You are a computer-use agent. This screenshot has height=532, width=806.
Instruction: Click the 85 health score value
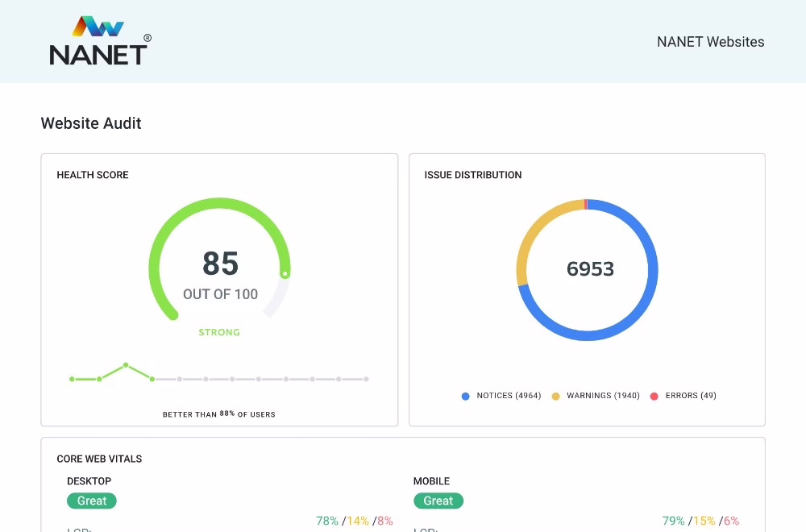(221, 264)
